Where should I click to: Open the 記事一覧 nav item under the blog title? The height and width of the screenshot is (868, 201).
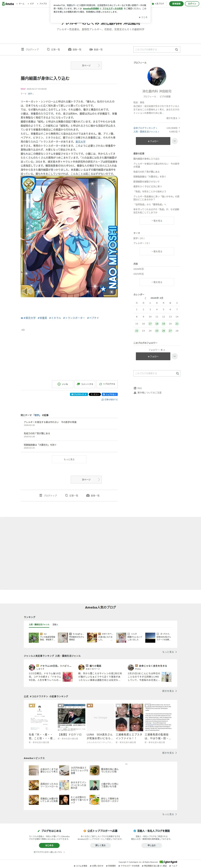pos(54,50)
